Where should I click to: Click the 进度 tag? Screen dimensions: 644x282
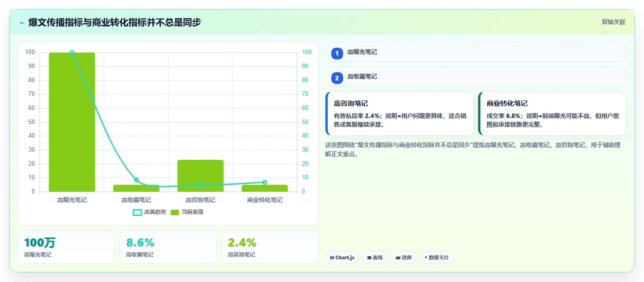coord(404,257)
